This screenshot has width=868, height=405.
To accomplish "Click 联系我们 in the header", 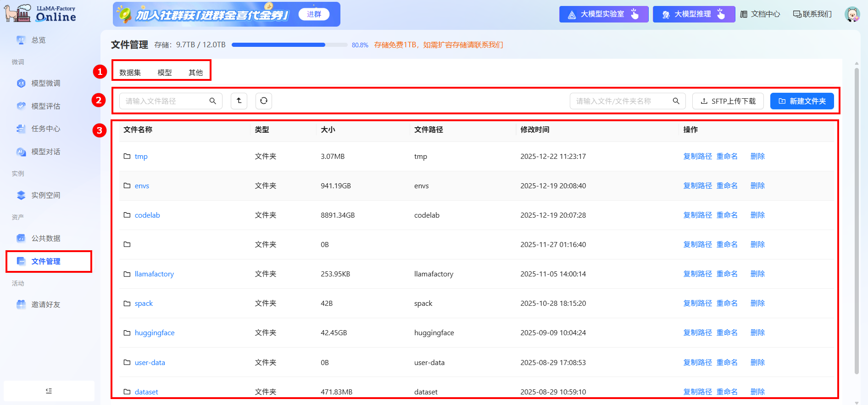I will [812, 14].
